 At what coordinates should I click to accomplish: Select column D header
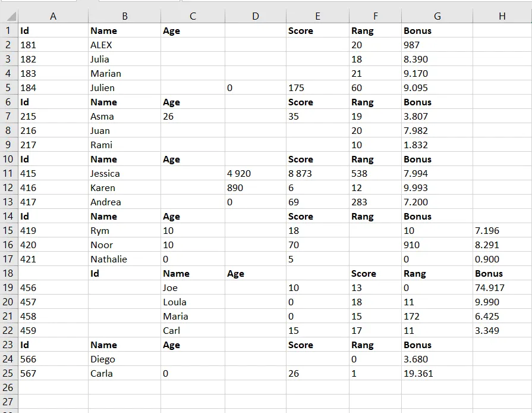(256, 17)
